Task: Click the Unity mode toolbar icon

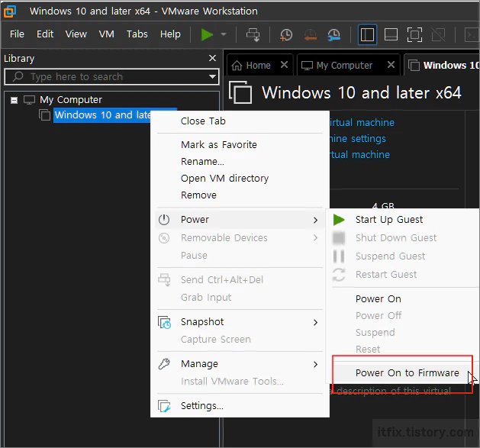Action: (x=438, y=34)
